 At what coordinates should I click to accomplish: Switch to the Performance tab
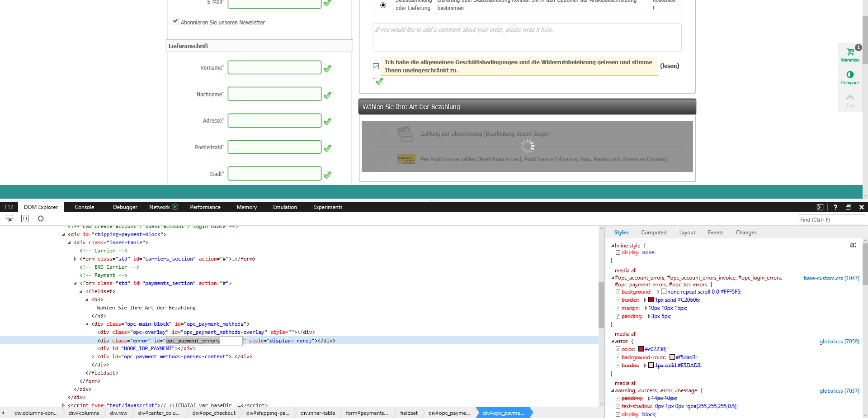click(x=205, y=207)
